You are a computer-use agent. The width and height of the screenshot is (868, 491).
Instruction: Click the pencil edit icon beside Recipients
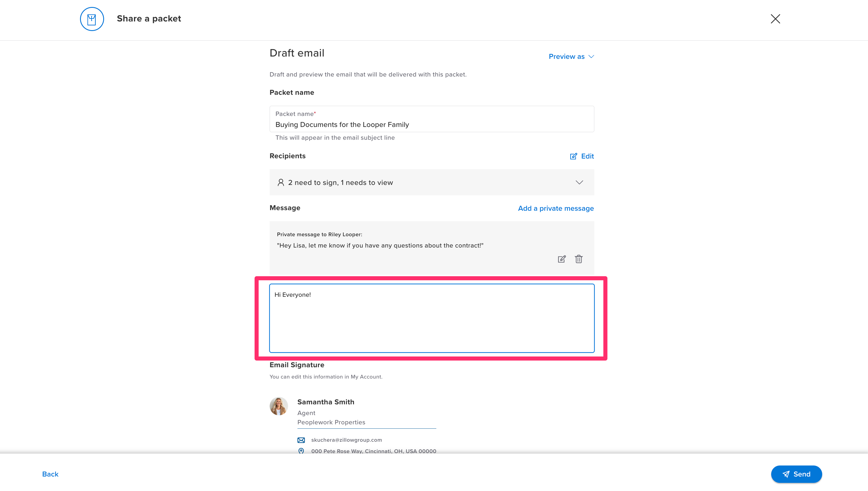click(x=573, y=156)
